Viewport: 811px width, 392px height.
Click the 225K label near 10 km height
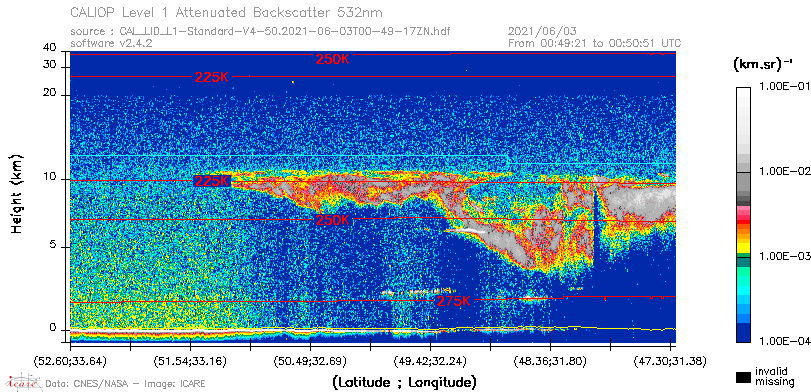(212, 181)
